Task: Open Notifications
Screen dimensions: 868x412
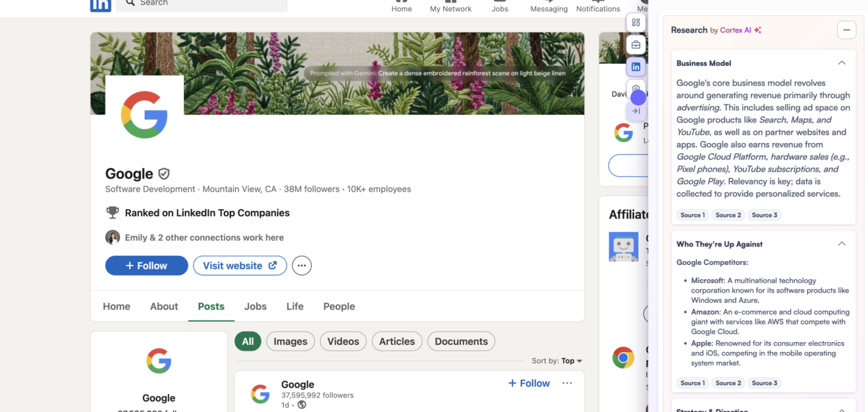Action: tap(598, 7)
